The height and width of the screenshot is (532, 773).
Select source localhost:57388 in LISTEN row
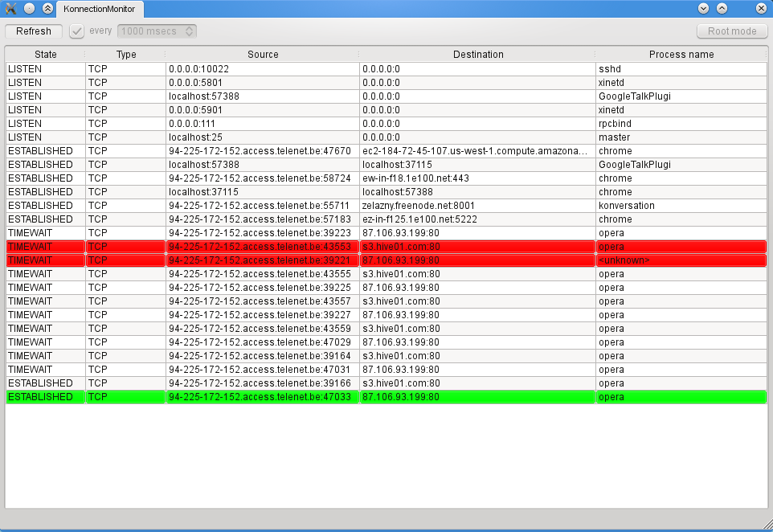coord(263,96)
